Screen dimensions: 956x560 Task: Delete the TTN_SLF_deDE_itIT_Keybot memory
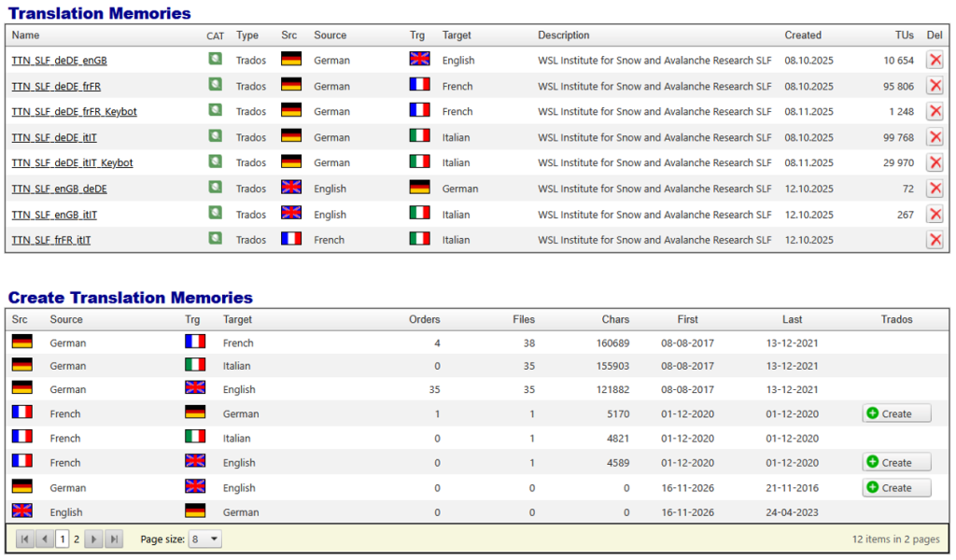934,162
